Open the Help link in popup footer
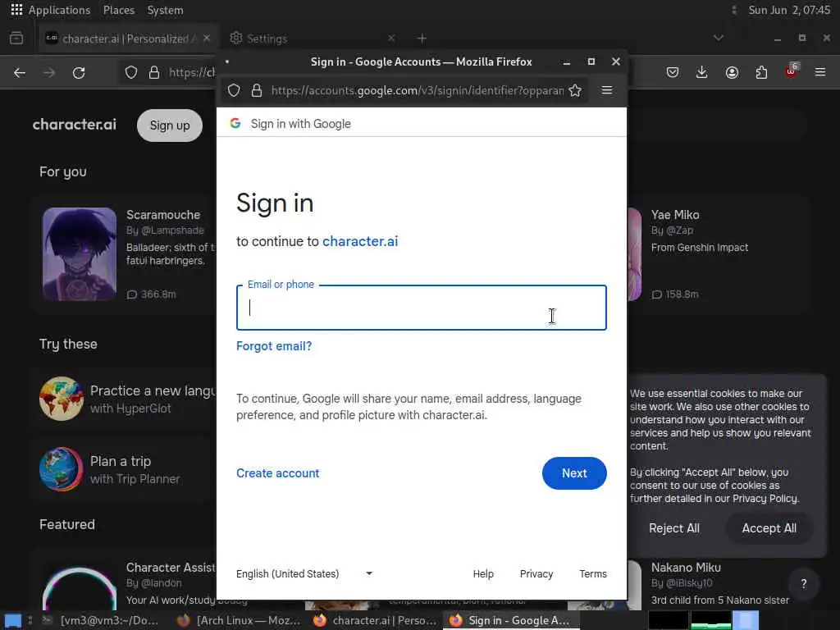Screen dimensions: 840x630 (x=483, y=573)
